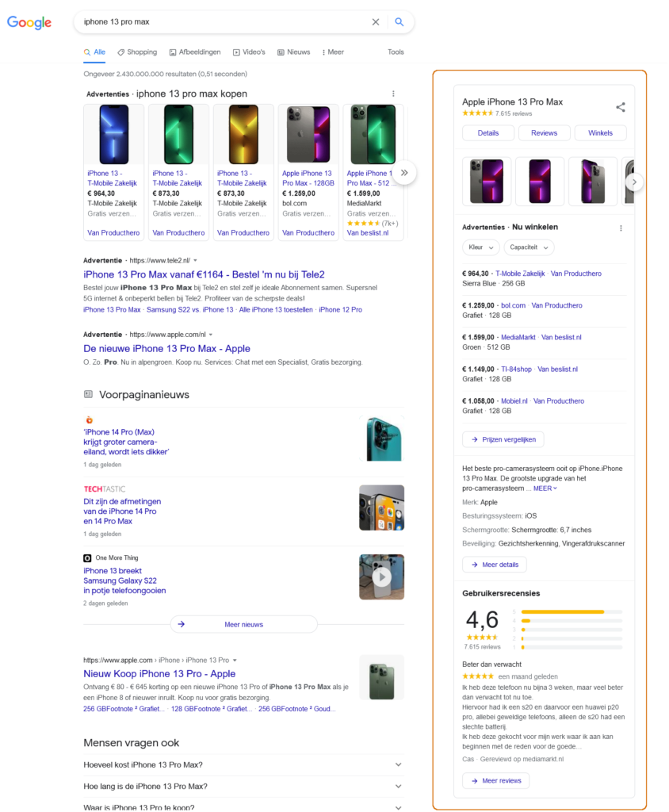Open the share icon for Apple iPhone 13 Pro Max

pos(621,107)
